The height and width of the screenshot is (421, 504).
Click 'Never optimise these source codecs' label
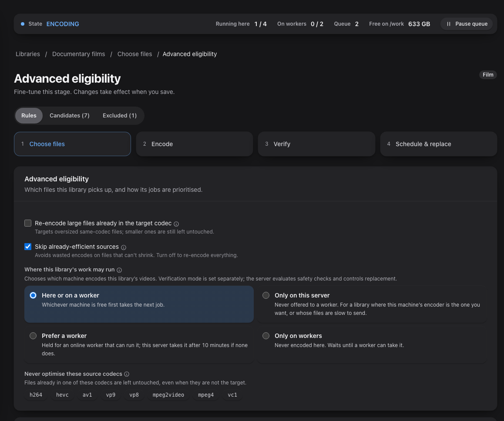pyautogui.click(x=73, y=374)
